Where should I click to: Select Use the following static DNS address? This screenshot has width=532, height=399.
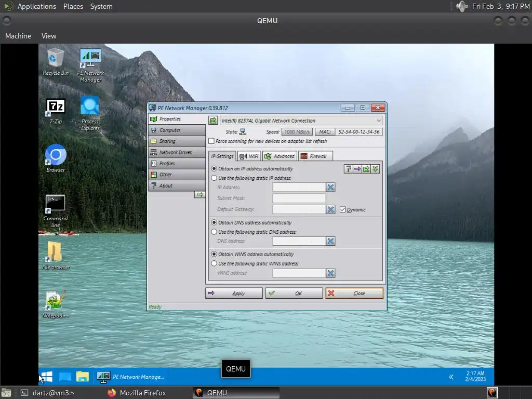pyautogui.click(x=214, y=232)
